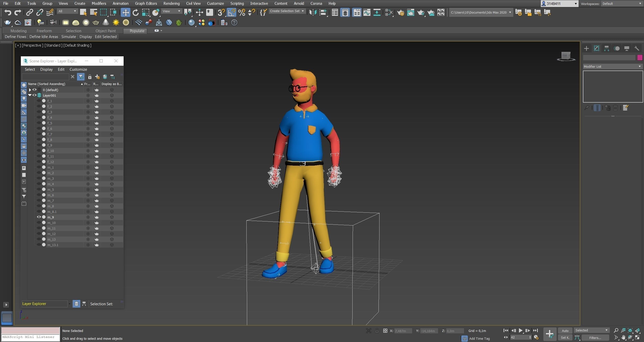Open Customize menu in Scene Explorer

(78, 69)
